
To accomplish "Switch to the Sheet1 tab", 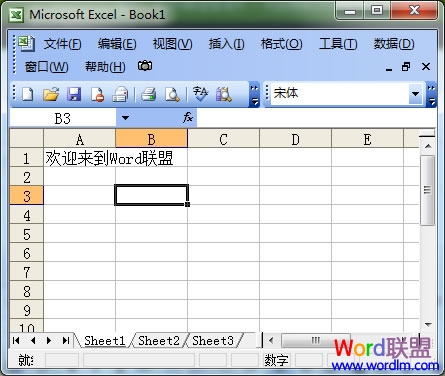I will (x=104, y=341).
